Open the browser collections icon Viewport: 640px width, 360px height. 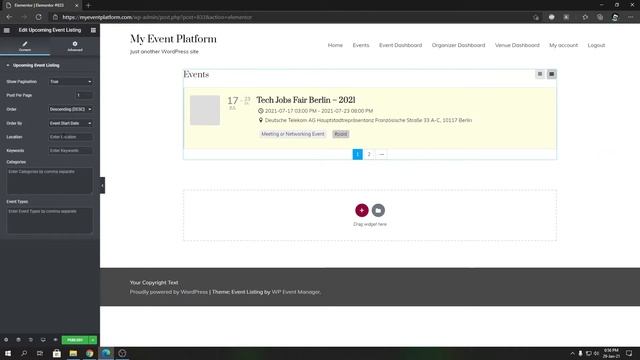point(600,17)
